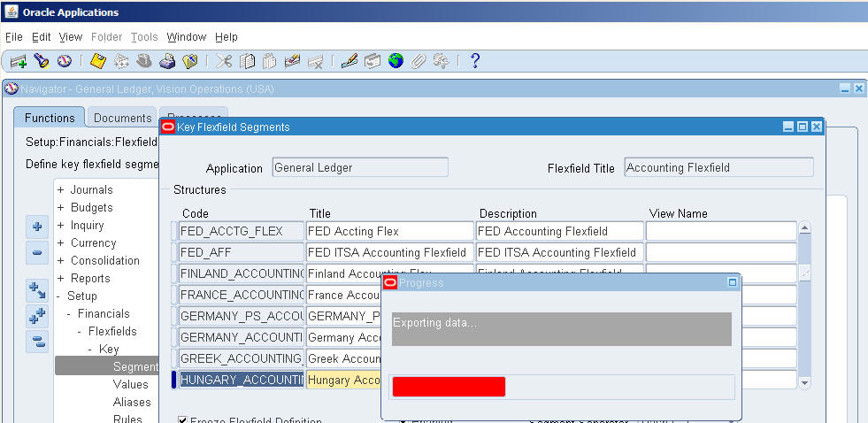Open Window Help question mark icon
The width and height of the screenshot is (868, 423).
coord(474,61)
